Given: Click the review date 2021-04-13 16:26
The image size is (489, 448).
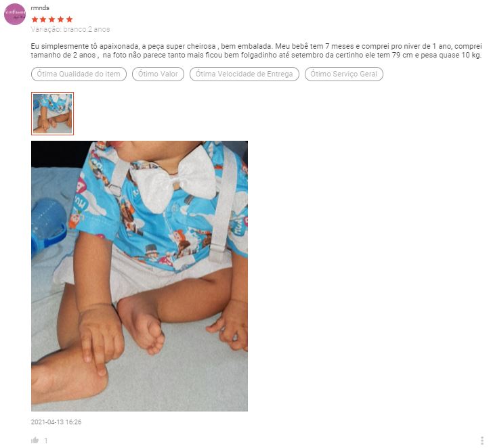Looking at the screenshot, I should [56, 422].
